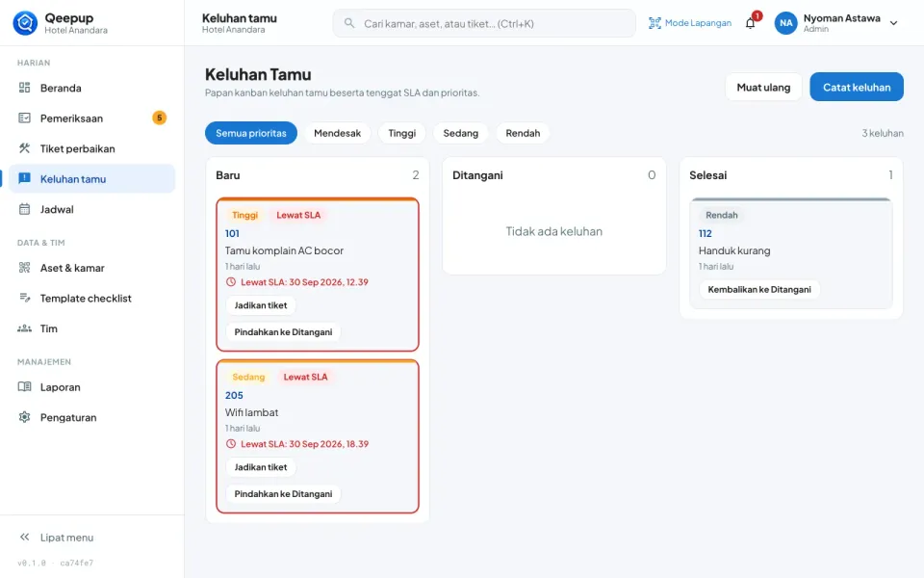Click 'Tidak ada keluhan' empty state

tap(554, 231)
